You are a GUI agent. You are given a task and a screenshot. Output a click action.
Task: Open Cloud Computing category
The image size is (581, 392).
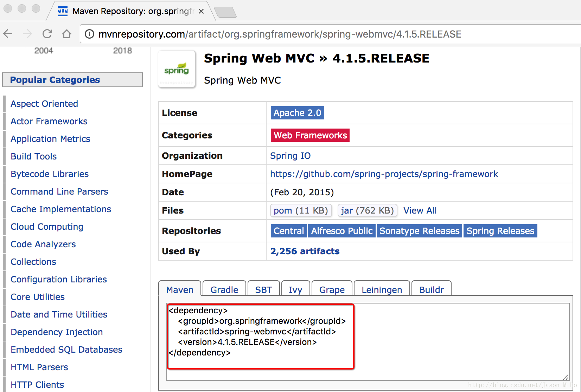(47, 227)
